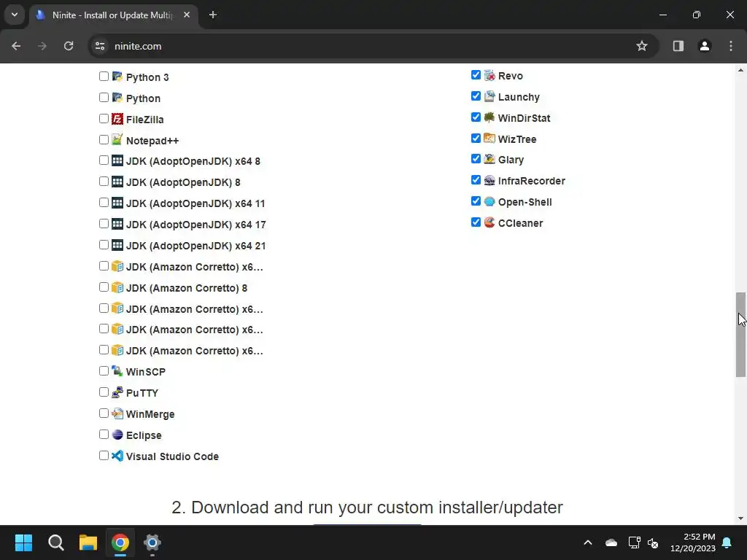Click the JDK (AdoptOpenJDK) x64 11 label
Screen dimensions: 747x560
click(196, 203)
